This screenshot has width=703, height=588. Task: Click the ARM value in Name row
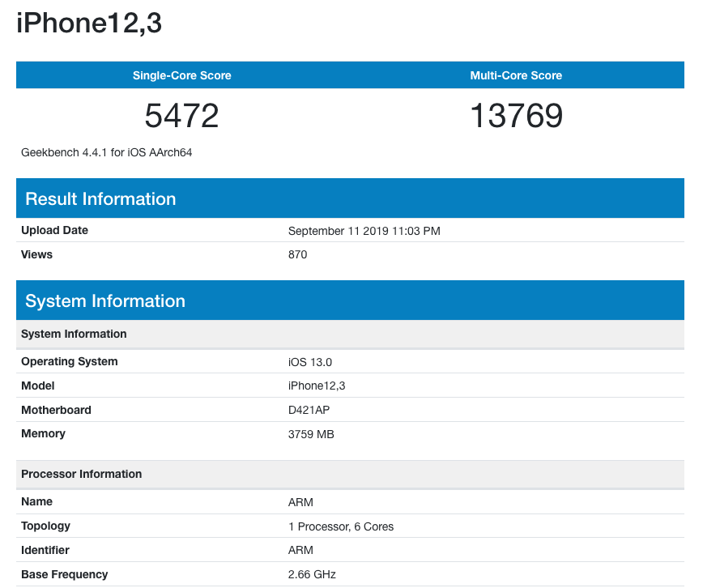click(300, 502)
